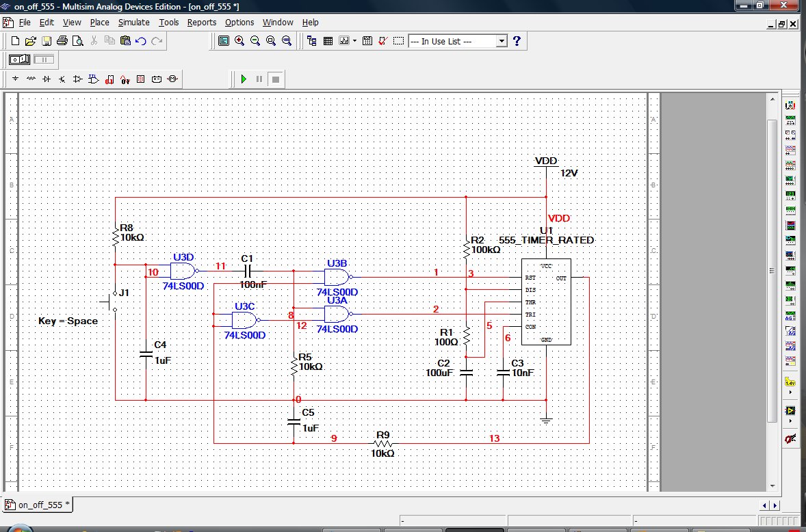Image resolution: width=806 pixels, height=532 pixels.
Task: Open the Simulate menu
Action: tap(133, 23)
